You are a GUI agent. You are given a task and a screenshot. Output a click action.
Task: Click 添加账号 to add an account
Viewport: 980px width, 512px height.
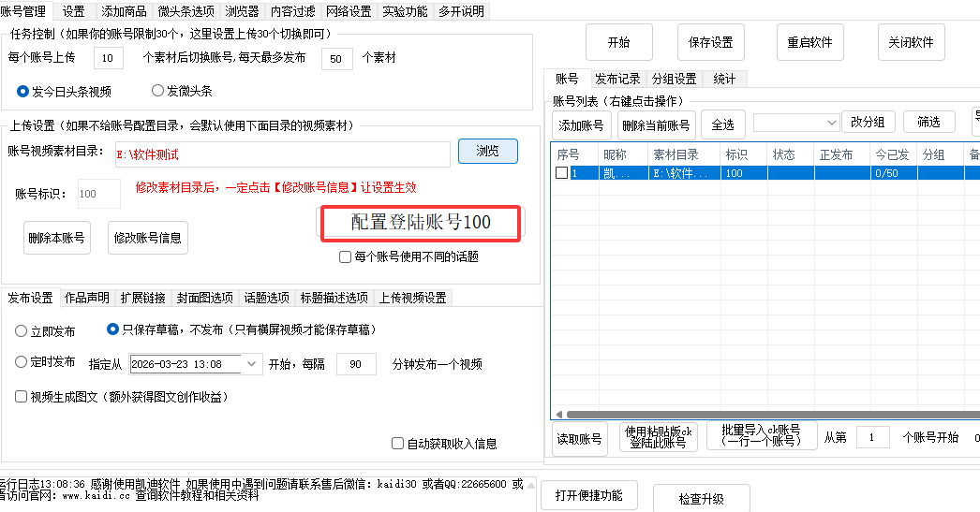tap(581, 124)
